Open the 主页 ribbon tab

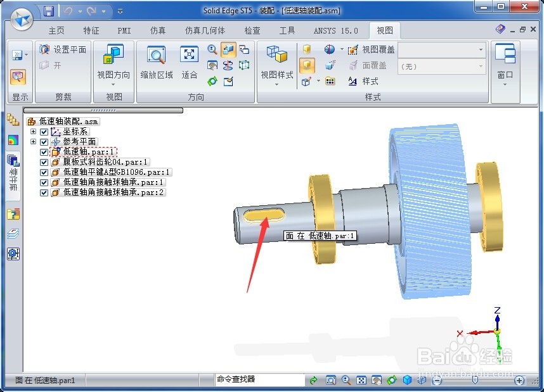[56, 31]
